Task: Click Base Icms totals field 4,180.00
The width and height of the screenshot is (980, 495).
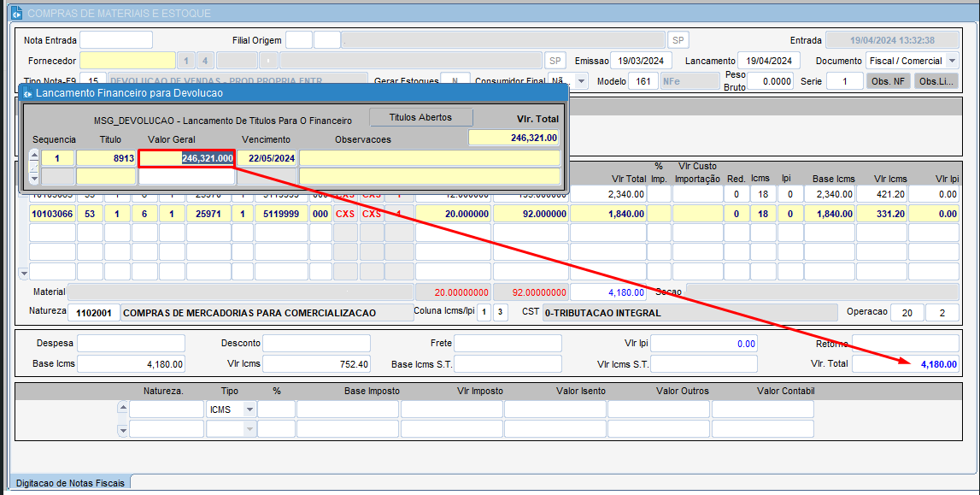Action: tap(132, 363)
